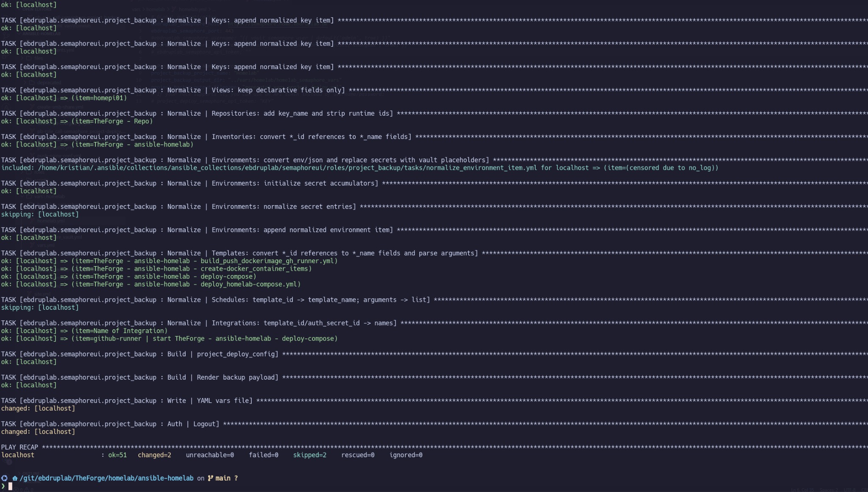Click the 'Build | project_deploy_config' task line
868x492 pixels.
(x=434, y=354)
